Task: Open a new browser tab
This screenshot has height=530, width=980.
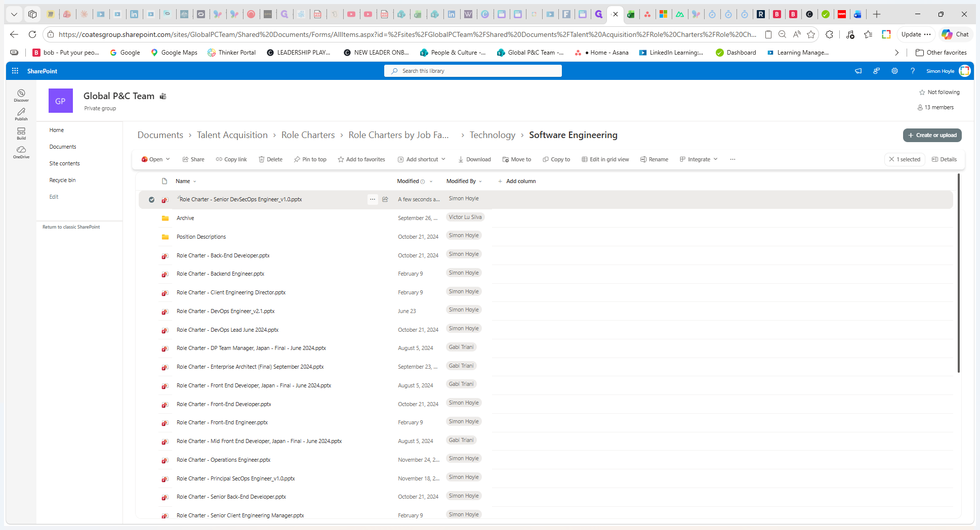Action: coord(877,14)
